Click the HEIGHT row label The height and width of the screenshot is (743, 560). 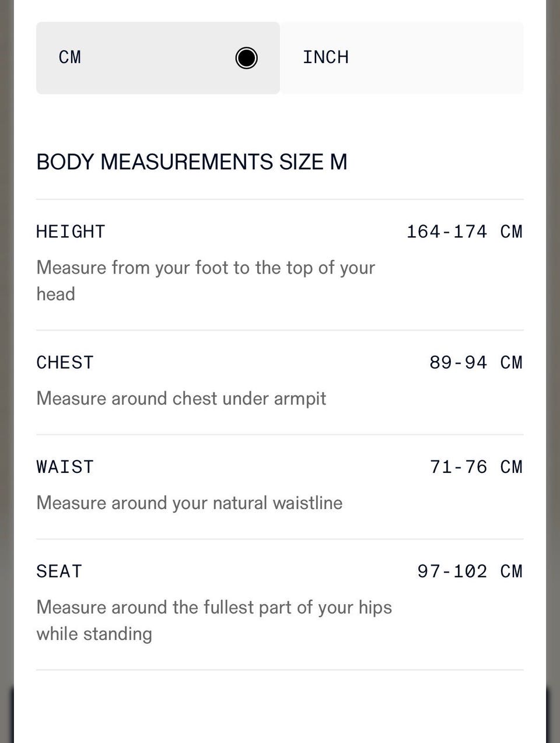(x=71, y=232)
